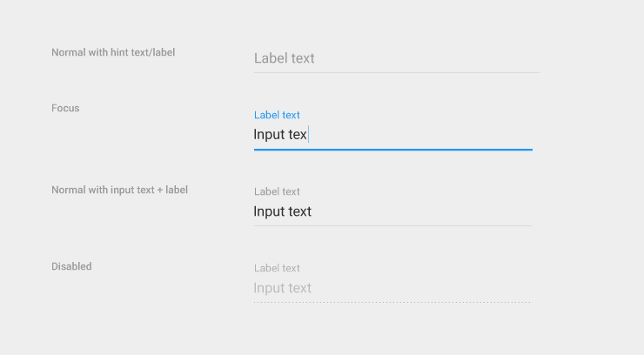Click the faded label above the disabled field

pos(277,268)
